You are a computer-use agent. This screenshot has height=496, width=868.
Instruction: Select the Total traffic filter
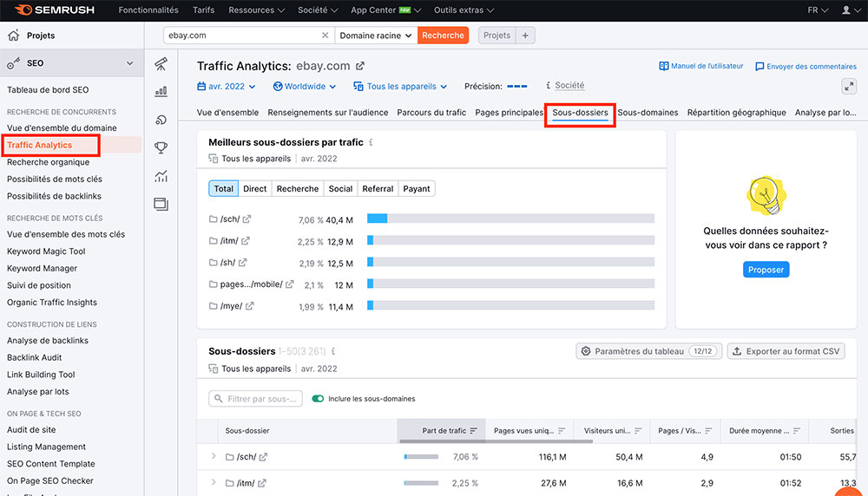(224, 188)
